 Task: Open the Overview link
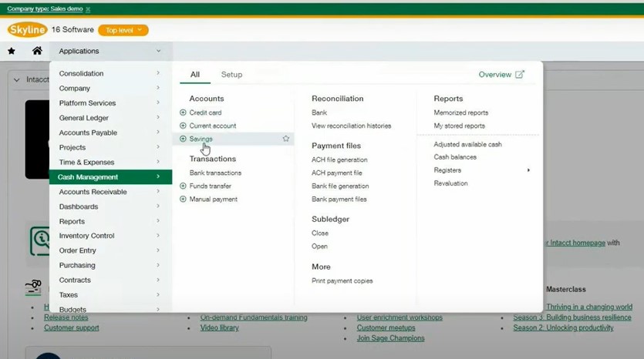pos(494,74)
